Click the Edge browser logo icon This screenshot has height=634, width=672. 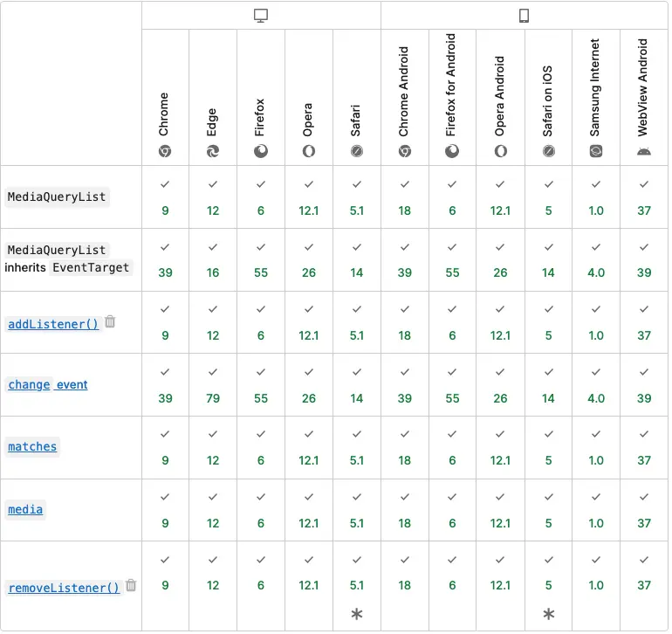click(212, 151)
